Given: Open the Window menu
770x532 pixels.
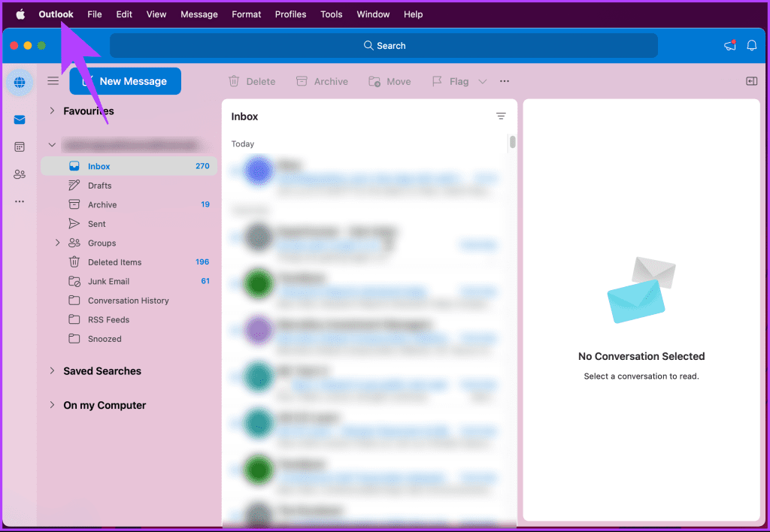Looking at the screenshot, I should 373,14.
